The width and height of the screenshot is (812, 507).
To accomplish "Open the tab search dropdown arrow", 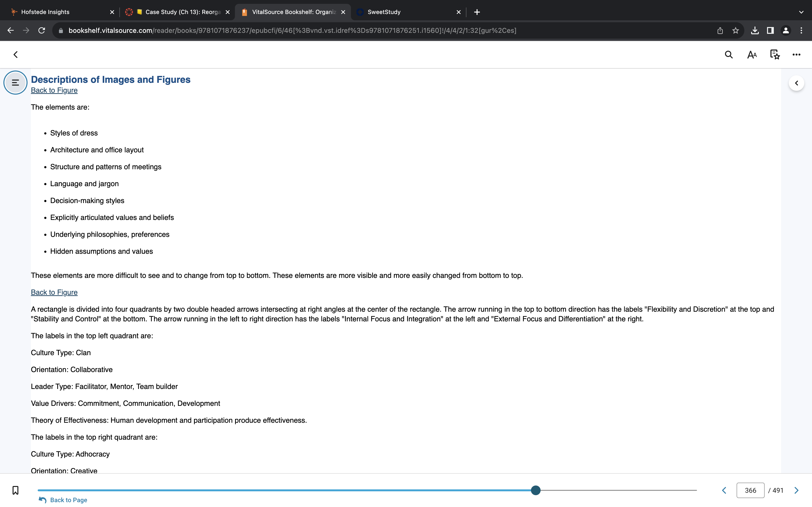I will 801,12.
